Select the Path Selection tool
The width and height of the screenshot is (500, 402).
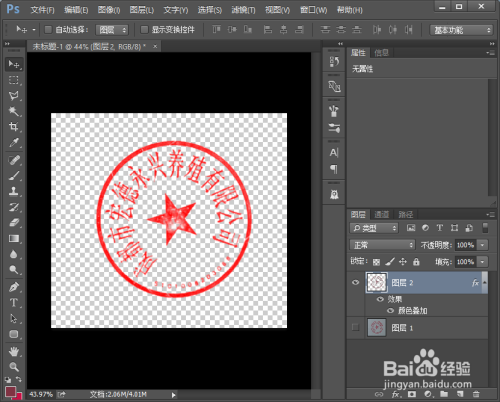[x=14, y=318]
